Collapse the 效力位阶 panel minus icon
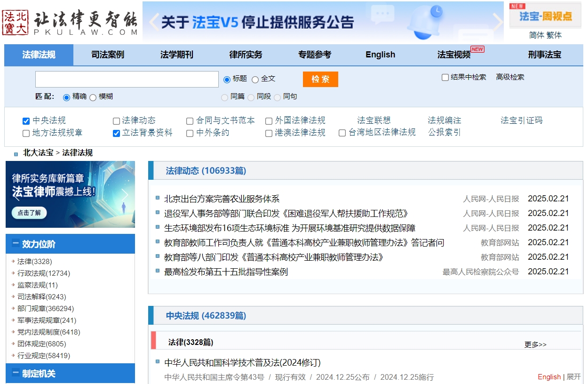 click(x=16, y=244)
